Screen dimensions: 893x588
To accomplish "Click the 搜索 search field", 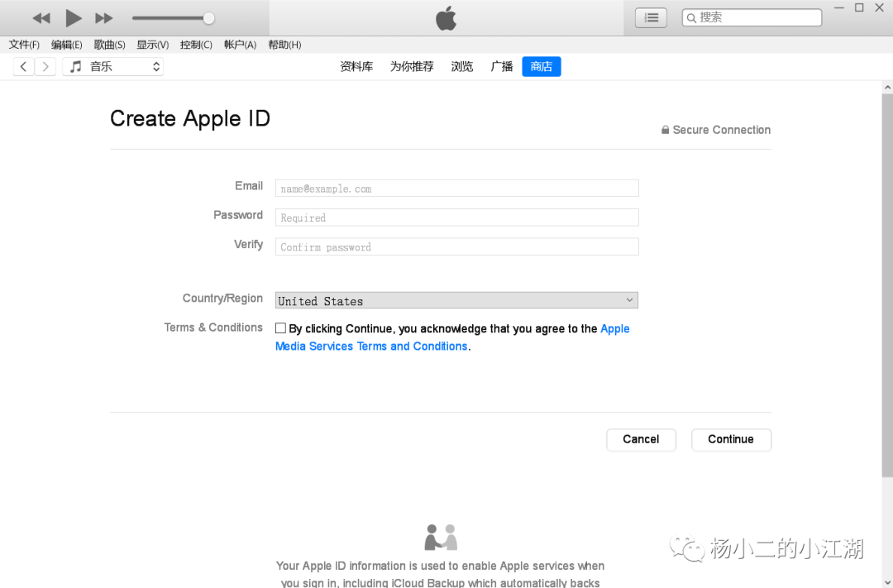I will coord(752,17).
